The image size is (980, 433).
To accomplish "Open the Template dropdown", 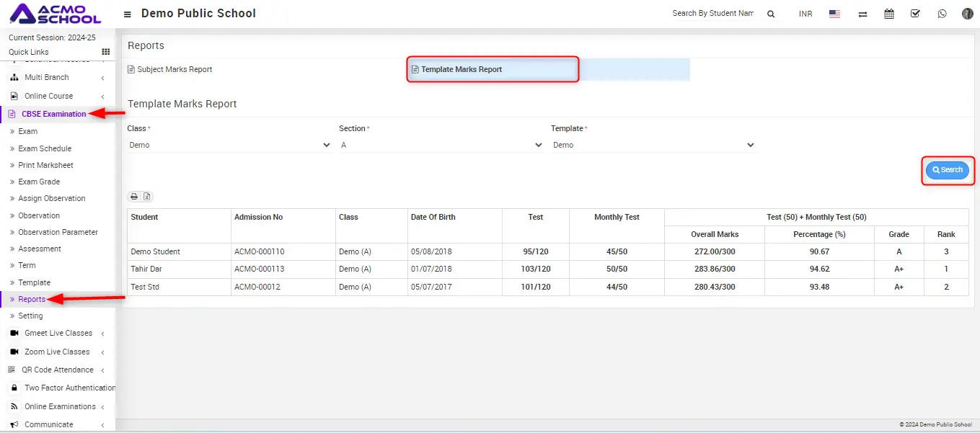I will [653, 145].
